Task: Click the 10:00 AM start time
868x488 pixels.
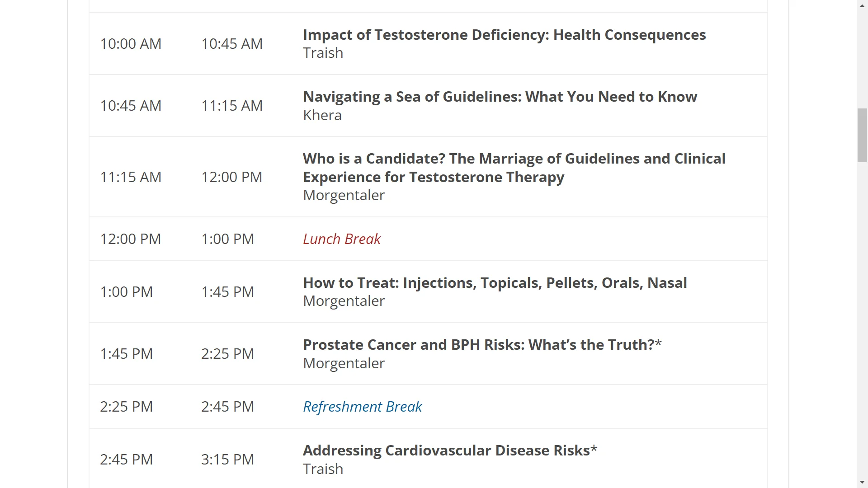Action: pyautogui.click(x=131, y=44)
